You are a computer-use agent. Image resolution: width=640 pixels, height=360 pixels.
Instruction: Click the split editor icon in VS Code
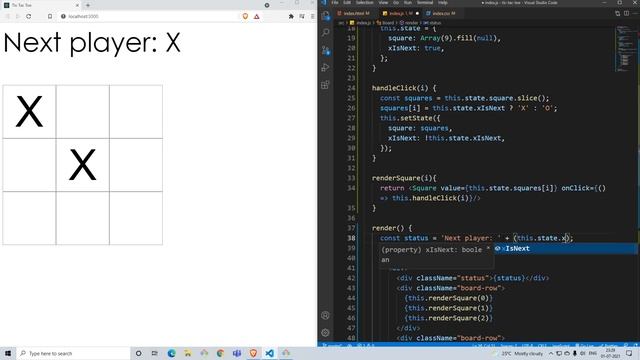pyautogui.click(x=627, y=13)
